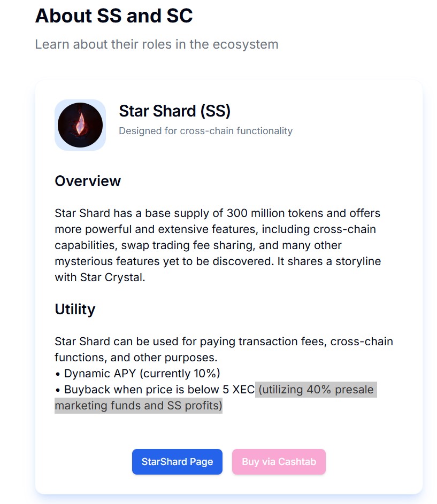Viewport: 437px width, 504px height.
Task: Click the "Buyback when price is below" bullet
Action: [x=142, y=390]
